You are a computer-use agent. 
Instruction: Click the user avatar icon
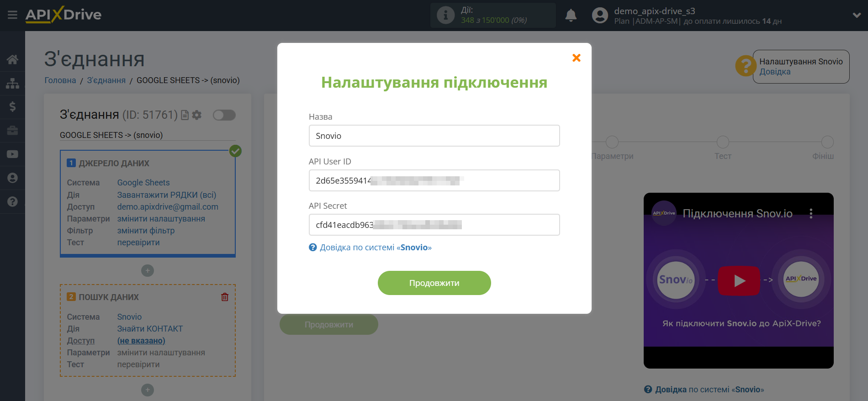[x=600, y=16]
